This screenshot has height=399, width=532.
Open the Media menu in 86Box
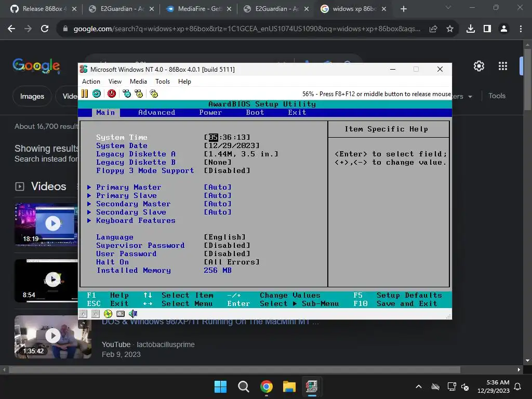tap(138, 82)
